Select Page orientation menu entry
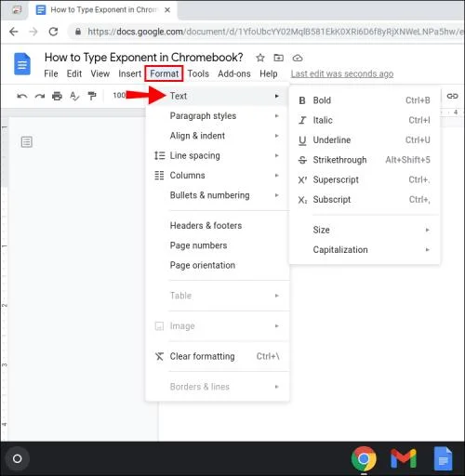This screenshot has height=476, width=465. pyautogui.click(x=218, y=265)
